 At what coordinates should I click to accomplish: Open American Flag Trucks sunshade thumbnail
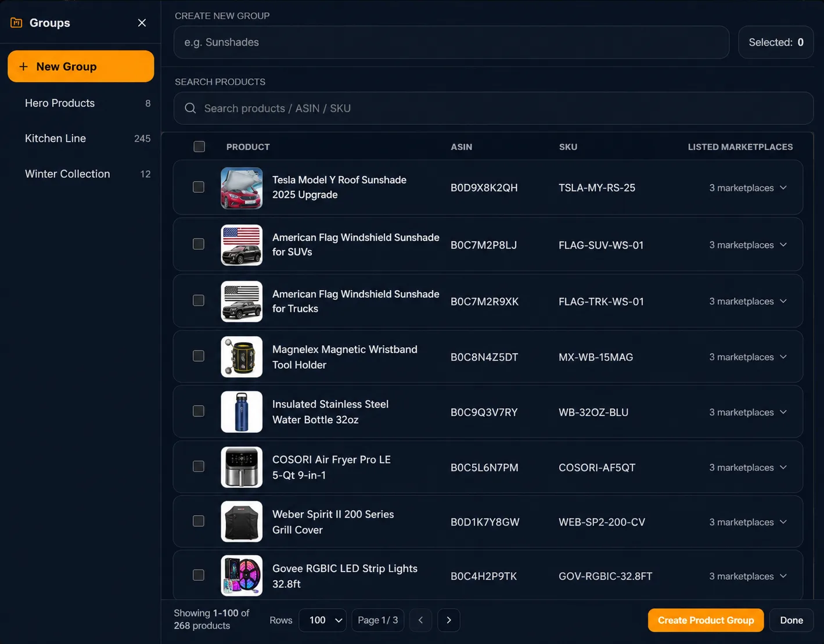click(x=242, y=301)
